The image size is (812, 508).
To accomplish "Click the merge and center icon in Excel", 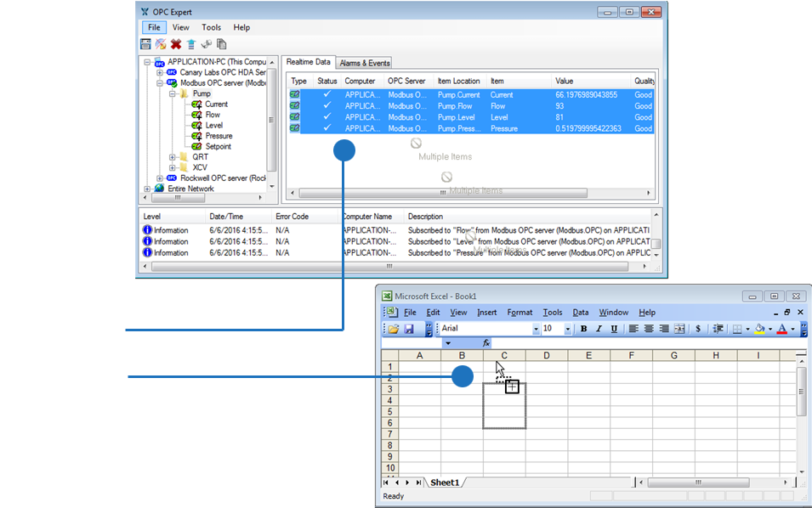I will pyautogui.click(x=679, y=329).
